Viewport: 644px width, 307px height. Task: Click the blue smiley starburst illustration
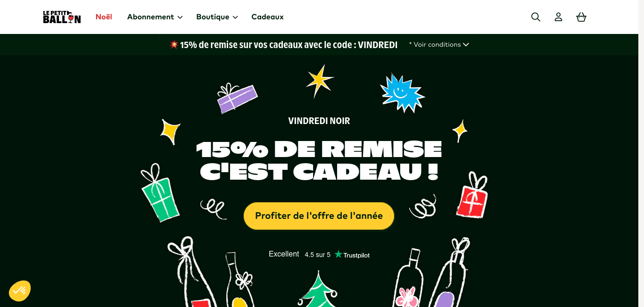pyautogui.click(x=402, y=92)
